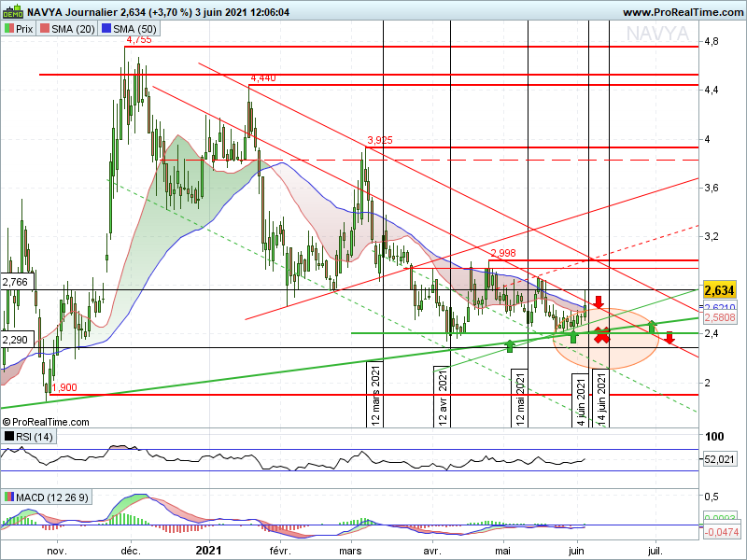The image size is (747, 560).
Task: Click the bold '2021' year axis label
Action: (208, 551)
